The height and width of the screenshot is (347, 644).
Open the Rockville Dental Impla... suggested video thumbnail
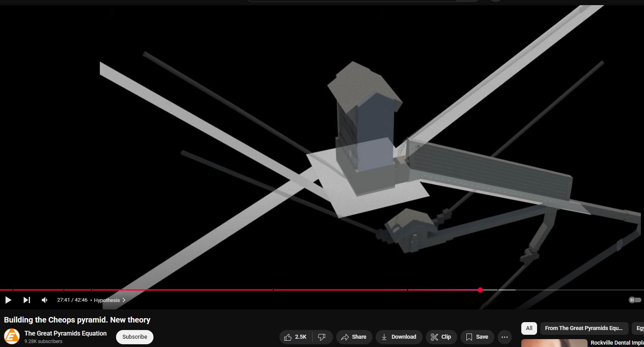pyautogui.click(x=554, y=343)
